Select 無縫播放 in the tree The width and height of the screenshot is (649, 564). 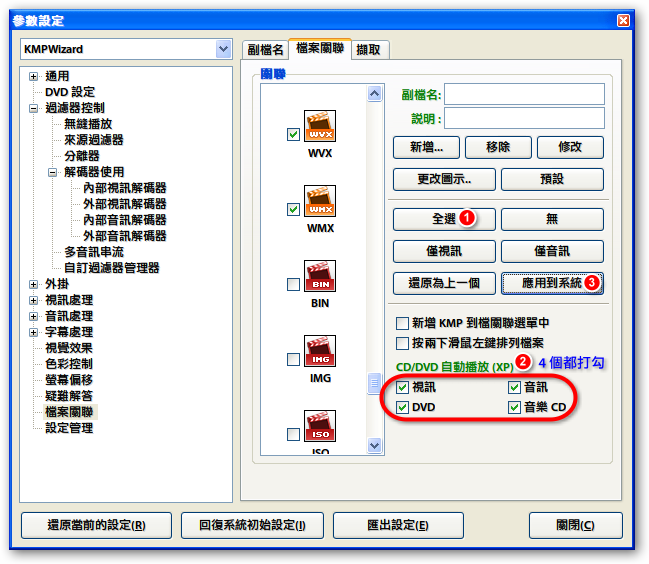coord(88,124)
